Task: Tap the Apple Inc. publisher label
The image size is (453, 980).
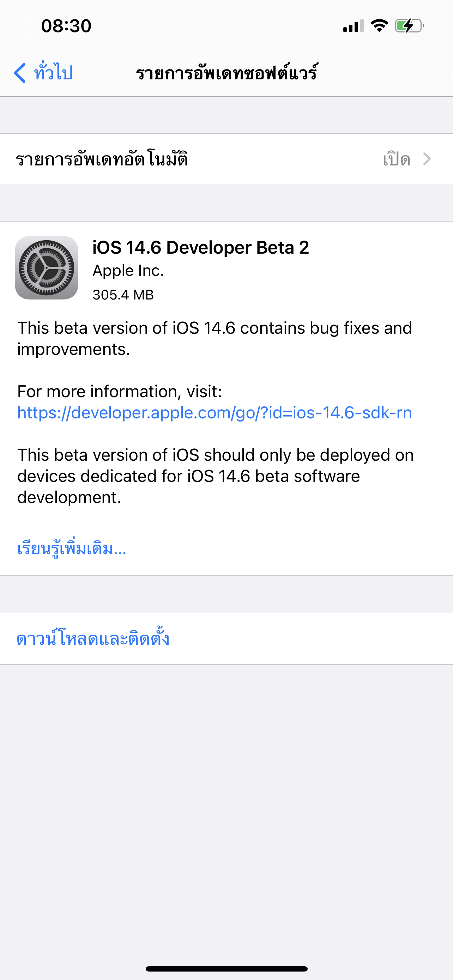Action: [128, 271]
